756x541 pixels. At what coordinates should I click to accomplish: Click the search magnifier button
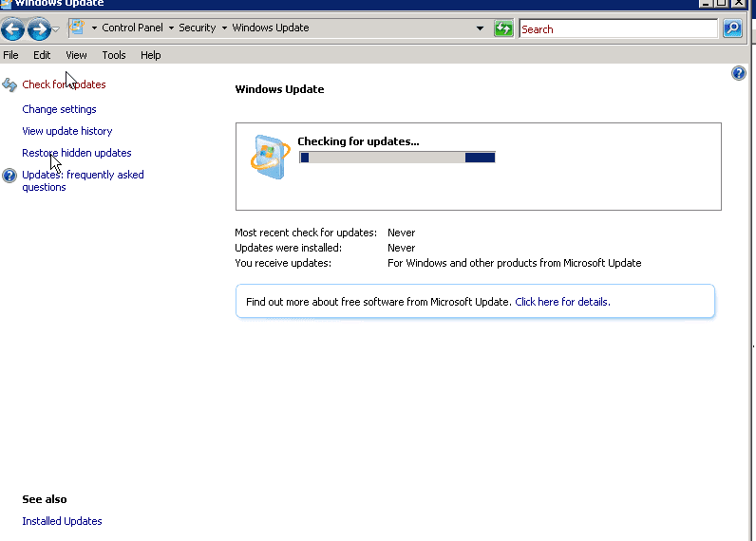click(x=732, y=28)
